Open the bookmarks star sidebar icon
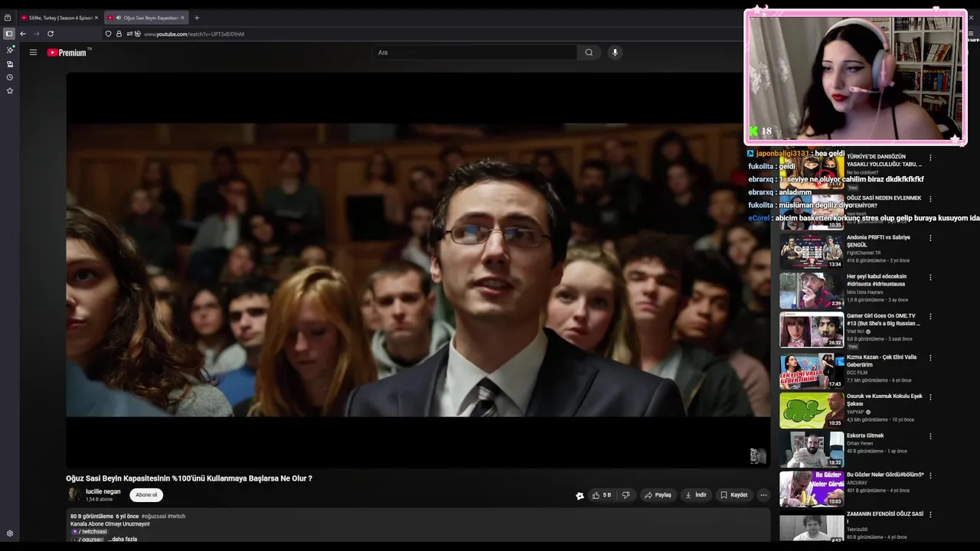 (10, 90)
